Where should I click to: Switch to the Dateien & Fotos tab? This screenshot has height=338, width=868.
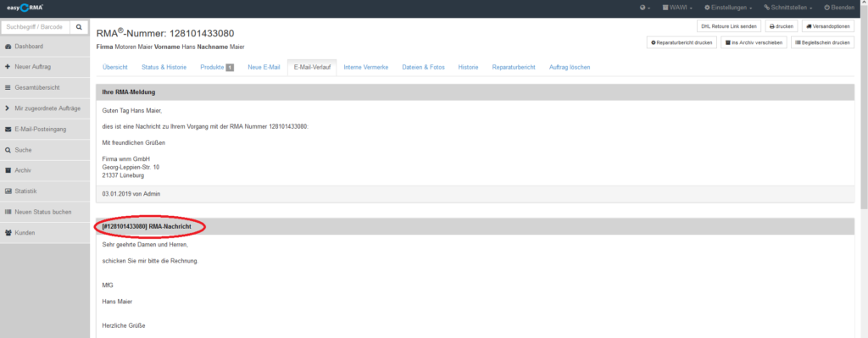tap(424, 67)
